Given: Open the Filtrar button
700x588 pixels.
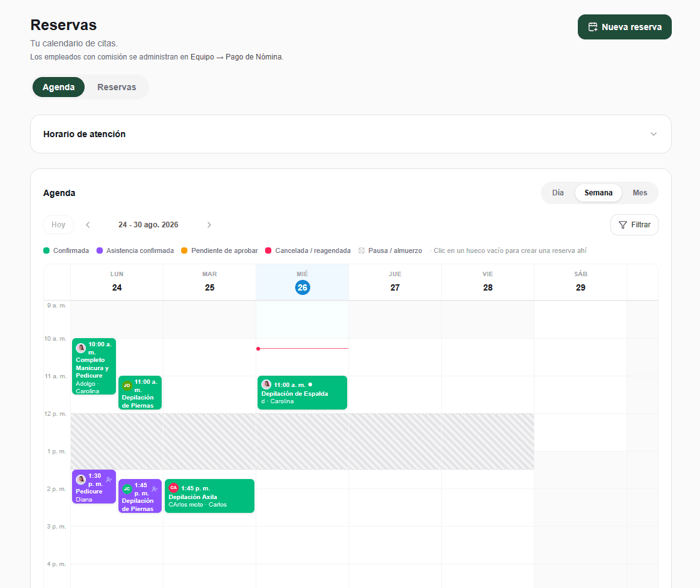Looking at the screenshot, I should [x=634, y=225].
